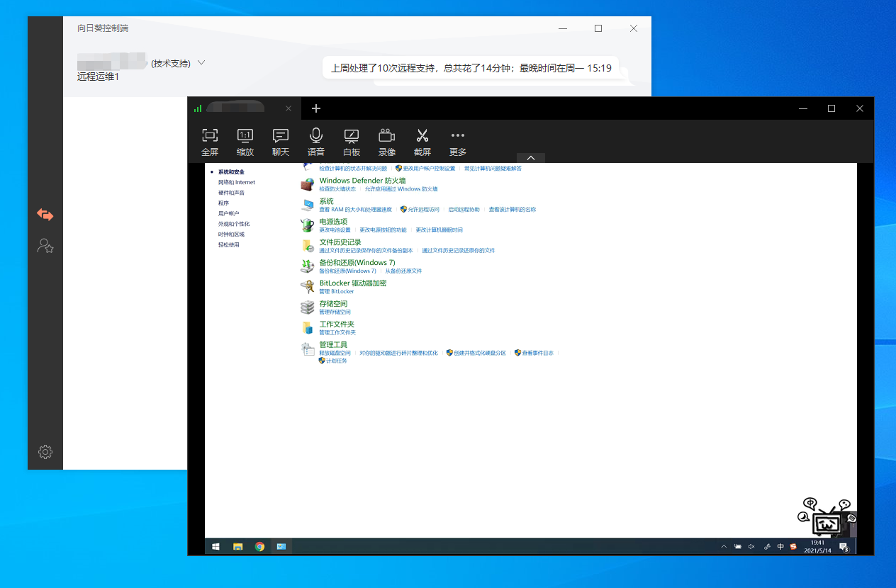Click 允许应用通过 Windows 防火墙 link
Image resolution: width=896 pixels, height=588 pixels.
click(x=401, y=189)
